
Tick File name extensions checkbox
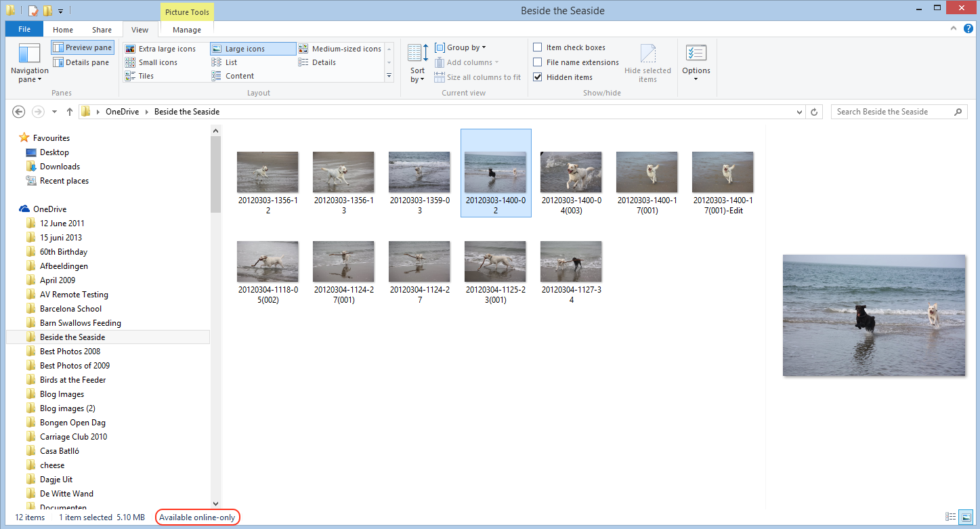[537, 62]
